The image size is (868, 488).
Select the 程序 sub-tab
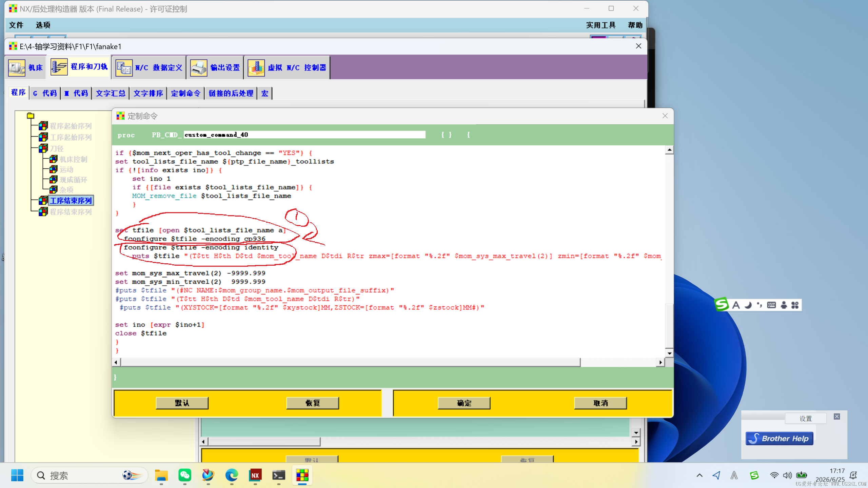tap(18, 93)
